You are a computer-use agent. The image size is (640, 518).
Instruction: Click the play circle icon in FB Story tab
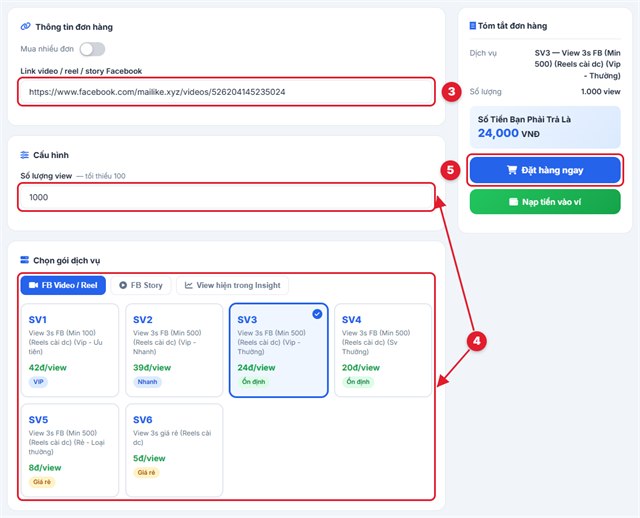click(123, 285)
